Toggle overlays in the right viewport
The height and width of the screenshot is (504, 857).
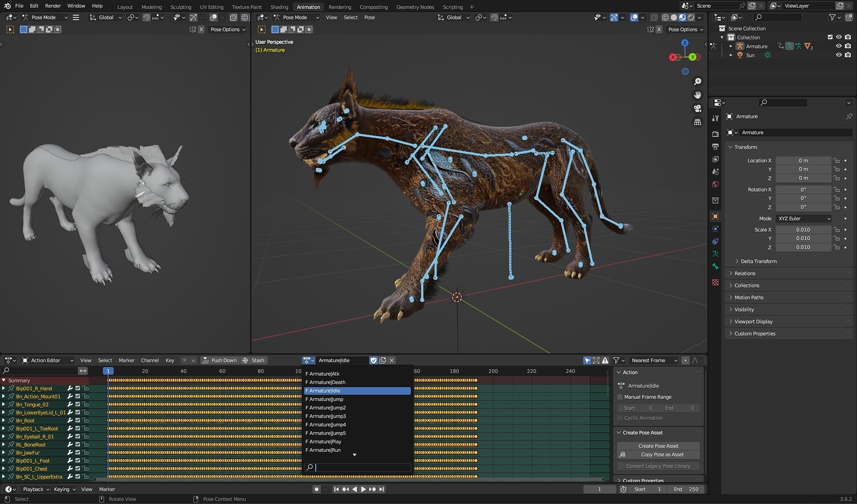(634, 18)
